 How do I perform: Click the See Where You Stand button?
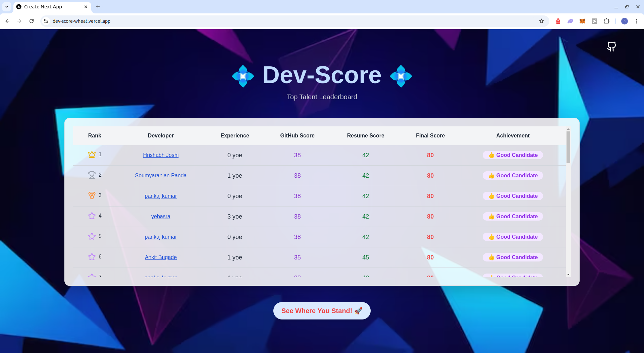coord(322,311)
